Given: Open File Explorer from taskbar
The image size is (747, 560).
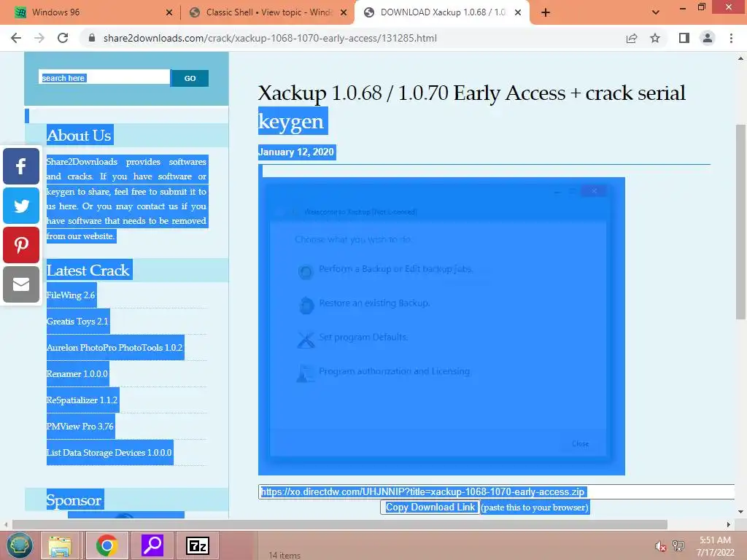Looking at the screenshot, I should 60,545.
